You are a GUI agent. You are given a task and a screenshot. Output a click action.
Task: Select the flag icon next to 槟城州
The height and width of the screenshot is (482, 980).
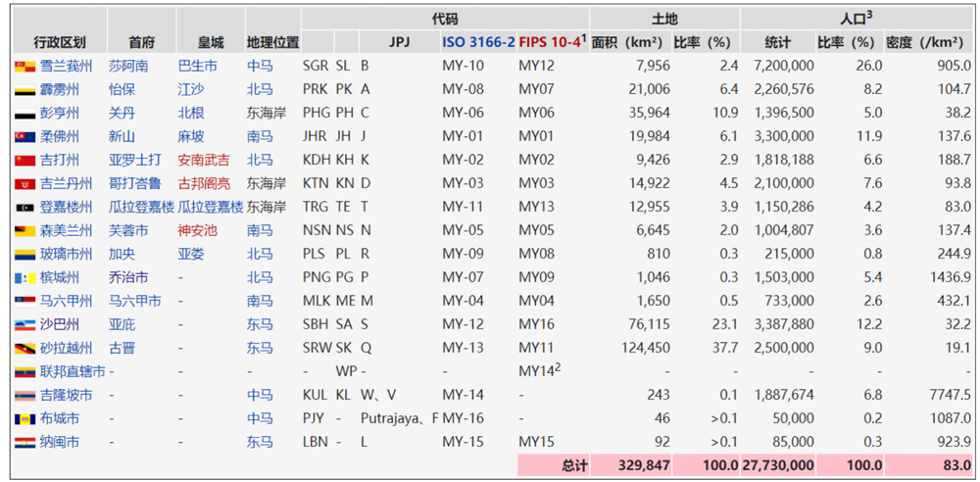click(25, 277)
